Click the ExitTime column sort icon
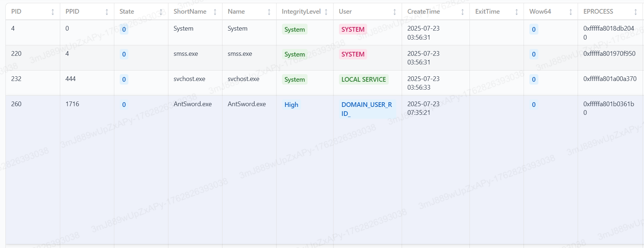This screenshot has height=248, width=644. pos(516,12)
